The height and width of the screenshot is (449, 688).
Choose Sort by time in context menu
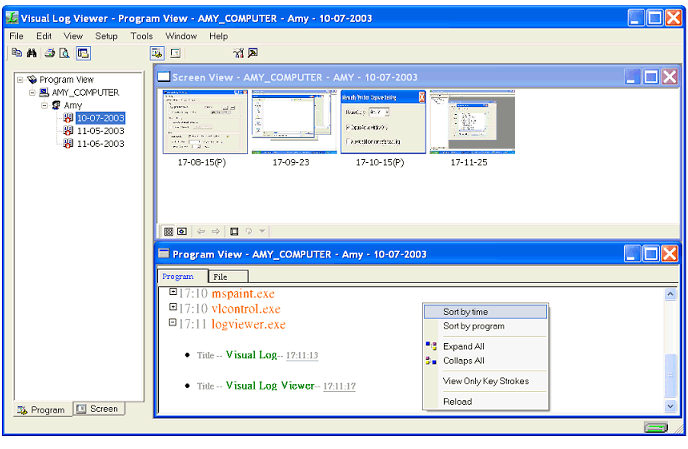click(x=485, y=312)
